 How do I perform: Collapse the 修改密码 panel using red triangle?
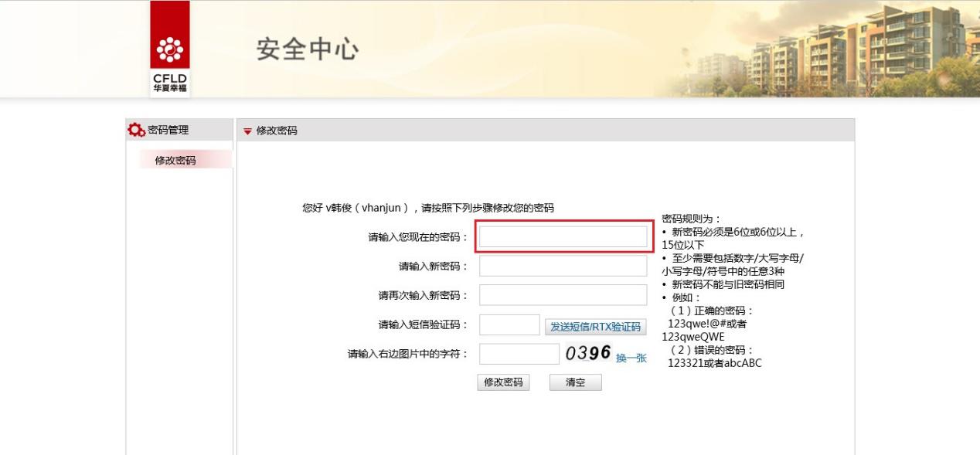247,131
